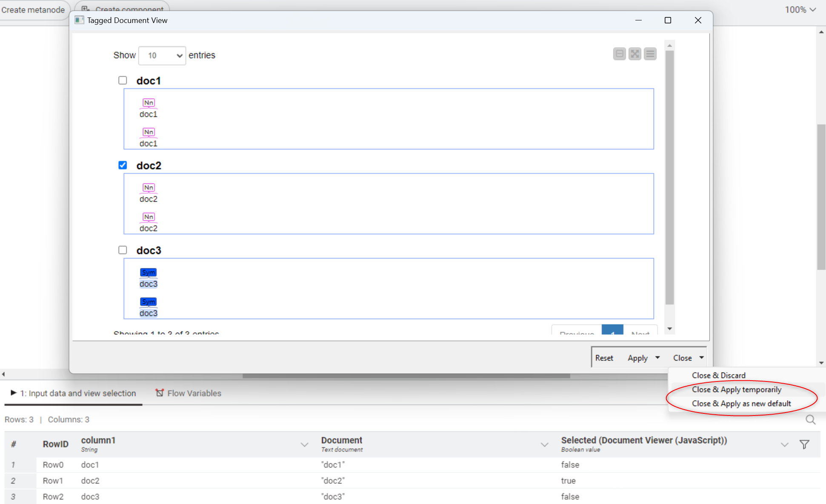Click the table search magnifier icon
This screenshot has height=504, width=826.
(x=810, y=420)
